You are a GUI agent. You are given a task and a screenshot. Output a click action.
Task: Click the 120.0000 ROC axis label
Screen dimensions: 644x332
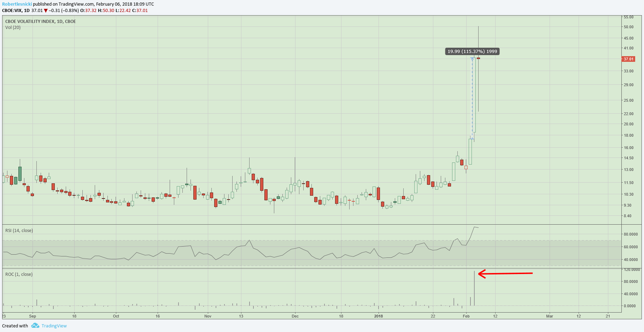632,269
